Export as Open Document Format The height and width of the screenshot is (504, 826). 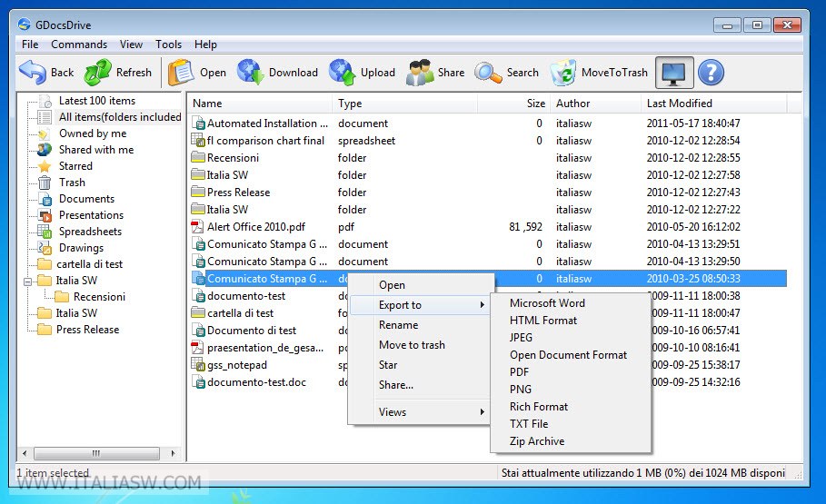(571, 355)
